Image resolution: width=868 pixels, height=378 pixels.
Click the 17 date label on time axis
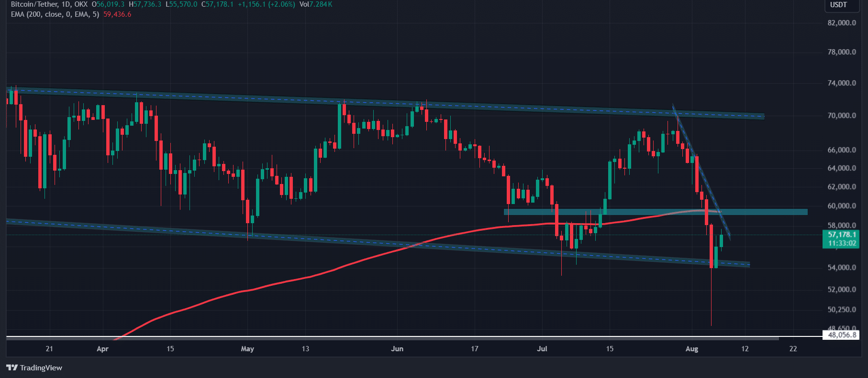pos(474,349)
